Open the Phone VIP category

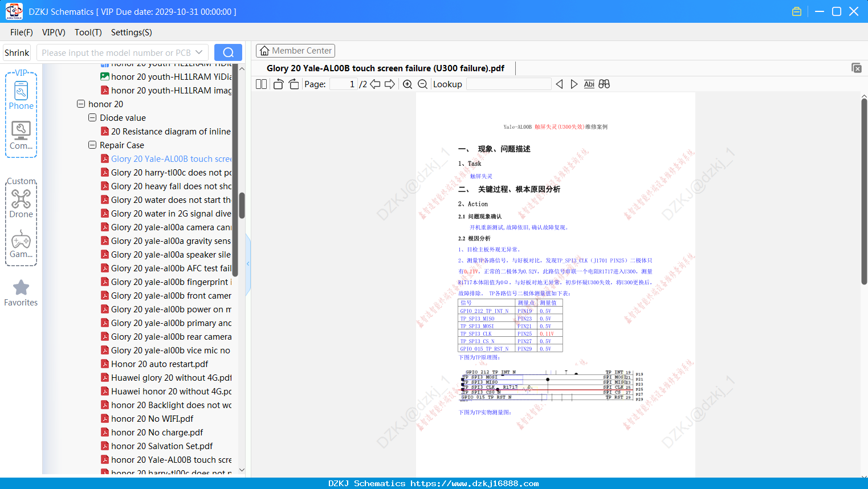(x=21, y=96)
